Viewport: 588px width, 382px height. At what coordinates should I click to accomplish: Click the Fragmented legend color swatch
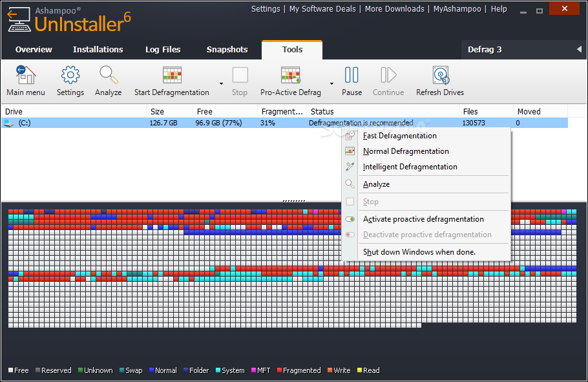[279, 370]
